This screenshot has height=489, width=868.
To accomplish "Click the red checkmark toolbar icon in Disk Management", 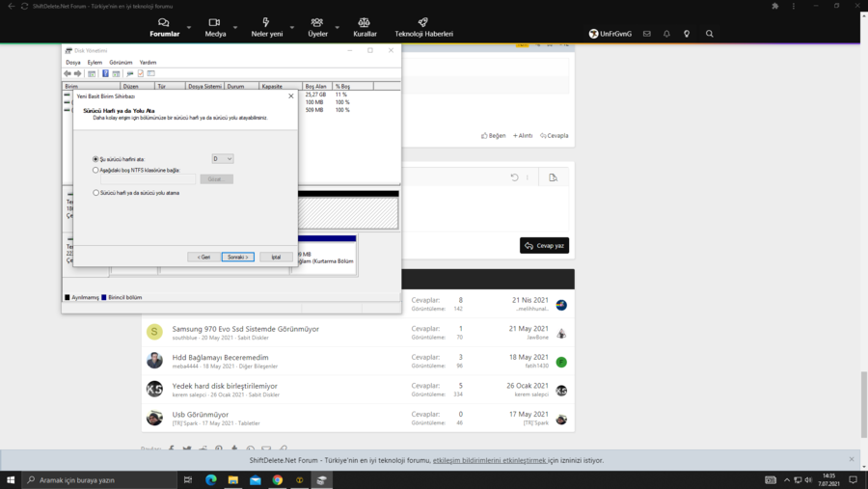I will 141,73.
